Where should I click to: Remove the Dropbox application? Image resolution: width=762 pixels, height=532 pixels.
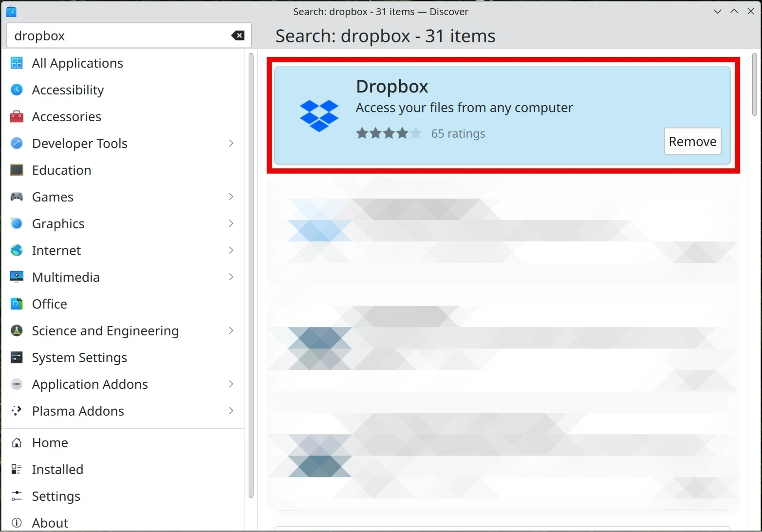[x=692, y=141]
